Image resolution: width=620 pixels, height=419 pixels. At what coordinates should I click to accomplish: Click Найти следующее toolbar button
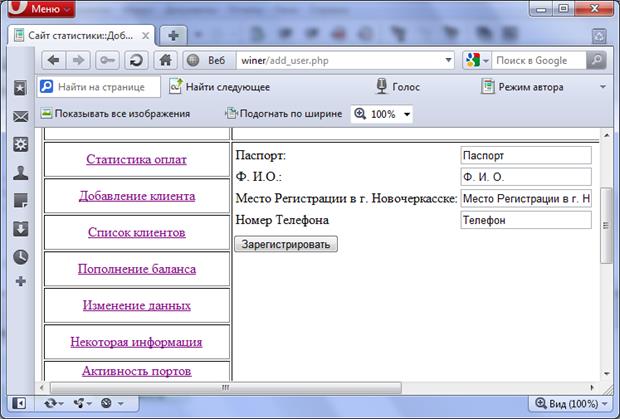219,87
